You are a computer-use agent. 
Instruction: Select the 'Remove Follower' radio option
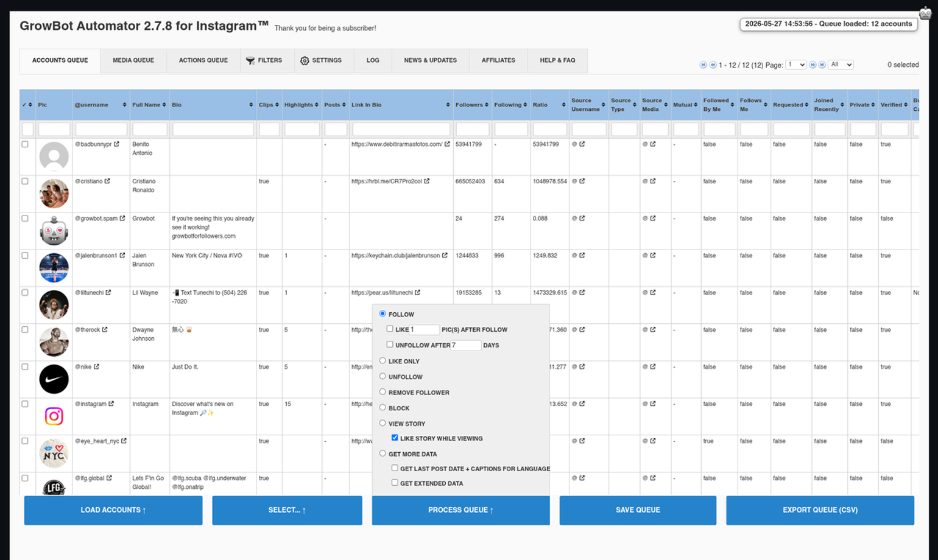pos(383,392)
